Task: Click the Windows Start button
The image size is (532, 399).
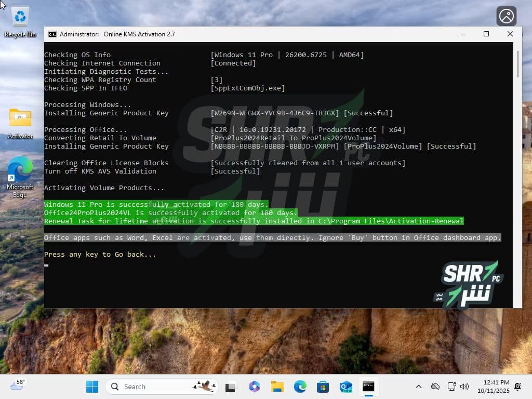Action: point(92,387)
